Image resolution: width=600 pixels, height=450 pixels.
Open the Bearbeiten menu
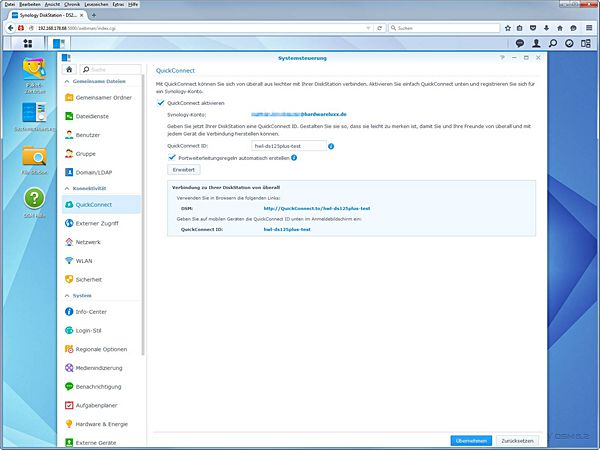tap(30, 4)
